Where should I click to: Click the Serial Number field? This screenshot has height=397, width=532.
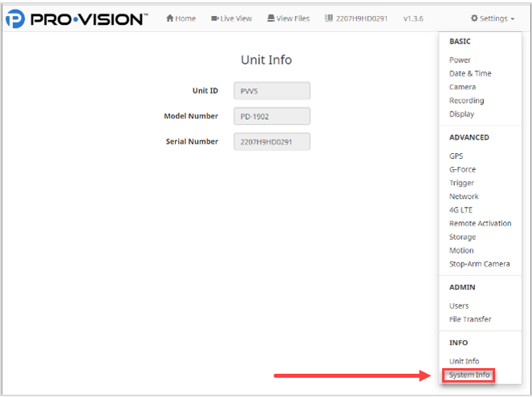[272, 142]
